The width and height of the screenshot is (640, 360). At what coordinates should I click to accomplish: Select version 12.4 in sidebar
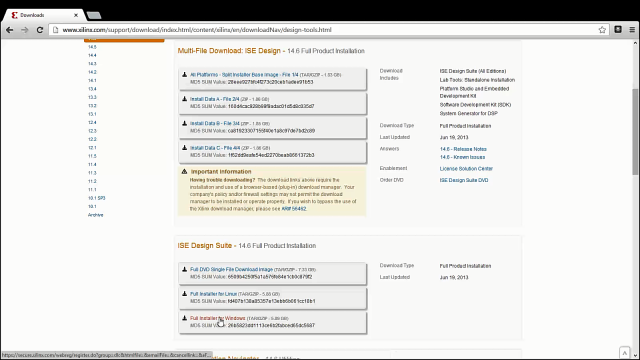[92, 122]
